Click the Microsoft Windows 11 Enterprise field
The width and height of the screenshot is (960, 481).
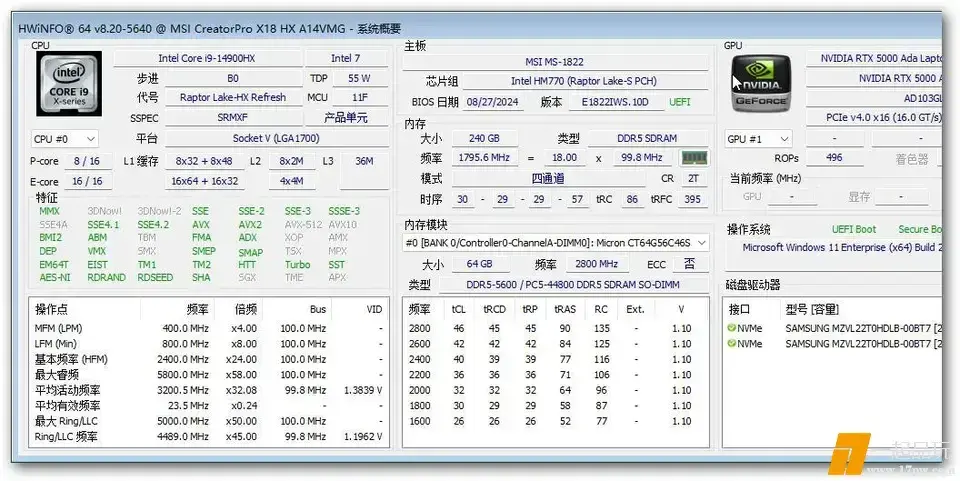pyautogui.click(x=835, y=247)
